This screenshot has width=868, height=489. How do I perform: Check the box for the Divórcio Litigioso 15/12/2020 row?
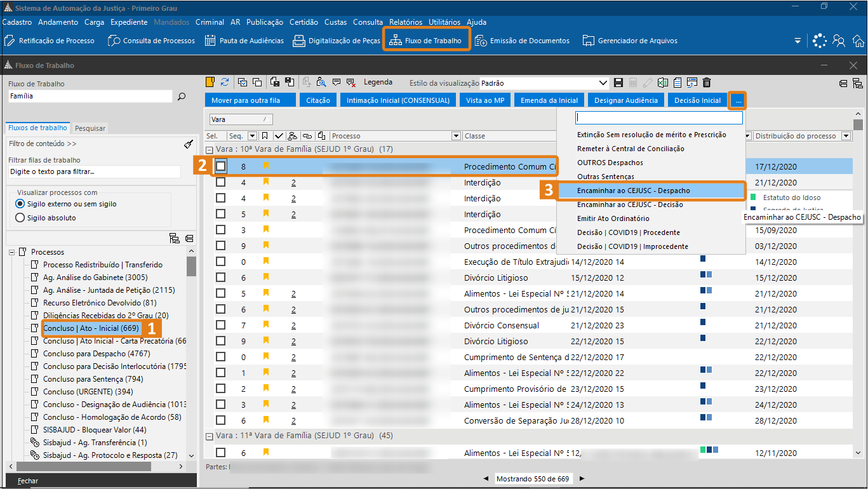(220, 278)
